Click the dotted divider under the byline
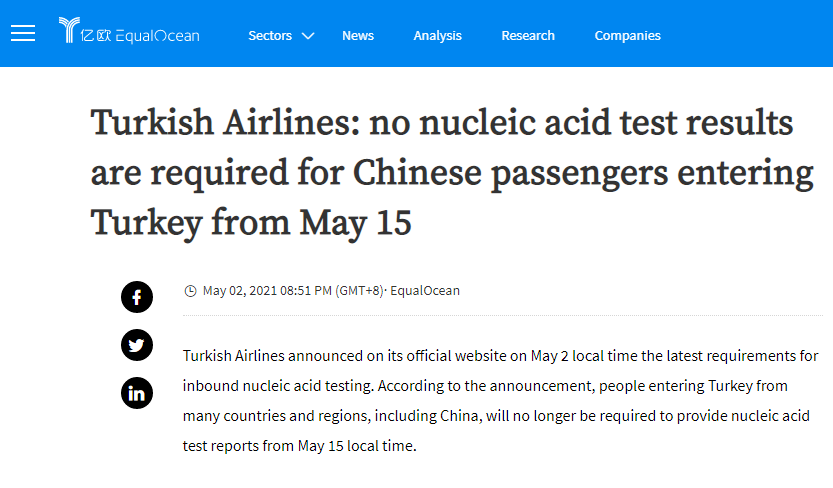 click(x=502, y=317)
